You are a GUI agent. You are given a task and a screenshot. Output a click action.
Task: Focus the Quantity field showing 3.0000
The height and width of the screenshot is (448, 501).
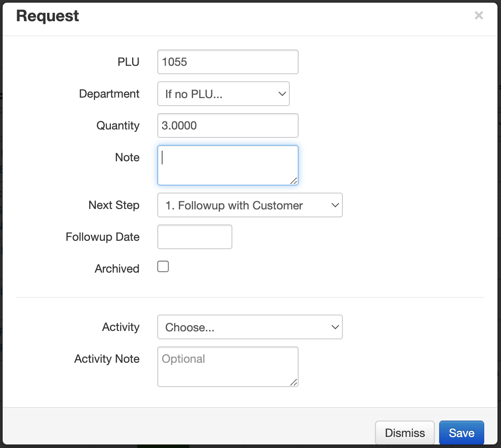228,125
